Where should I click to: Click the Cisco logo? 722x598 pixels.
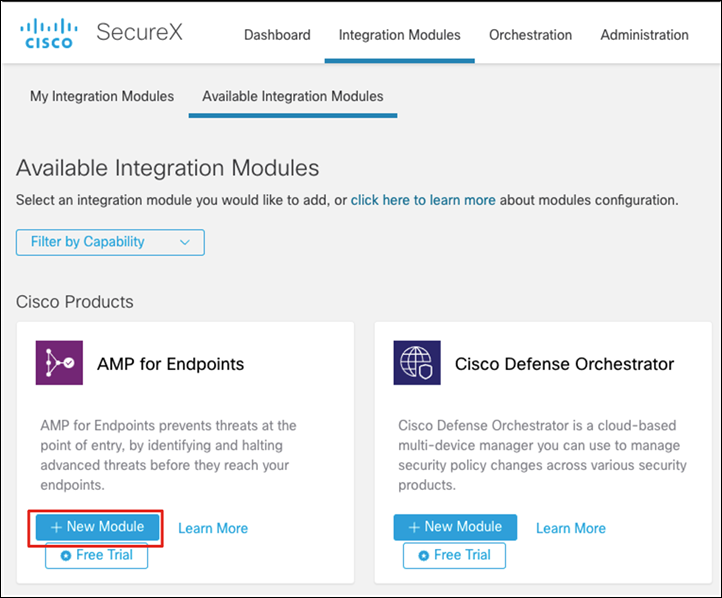(x=48, y=33)
